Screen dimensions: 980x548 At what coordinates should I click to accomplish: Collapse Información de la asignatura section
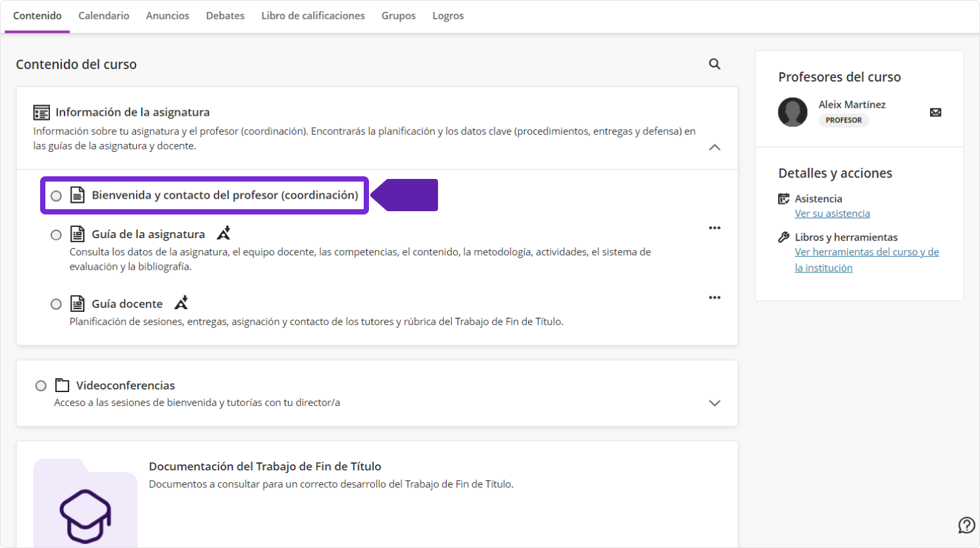pyautogui.click(x=714, y=147)
